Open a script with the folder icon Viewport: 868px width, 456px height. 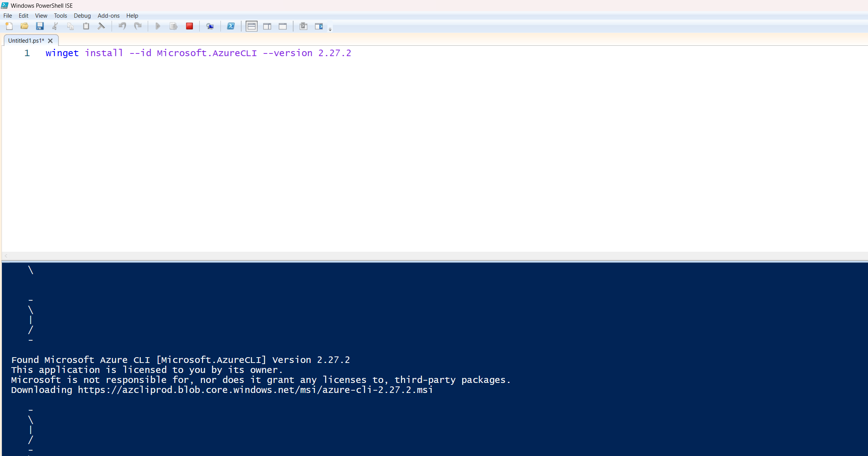24,26
